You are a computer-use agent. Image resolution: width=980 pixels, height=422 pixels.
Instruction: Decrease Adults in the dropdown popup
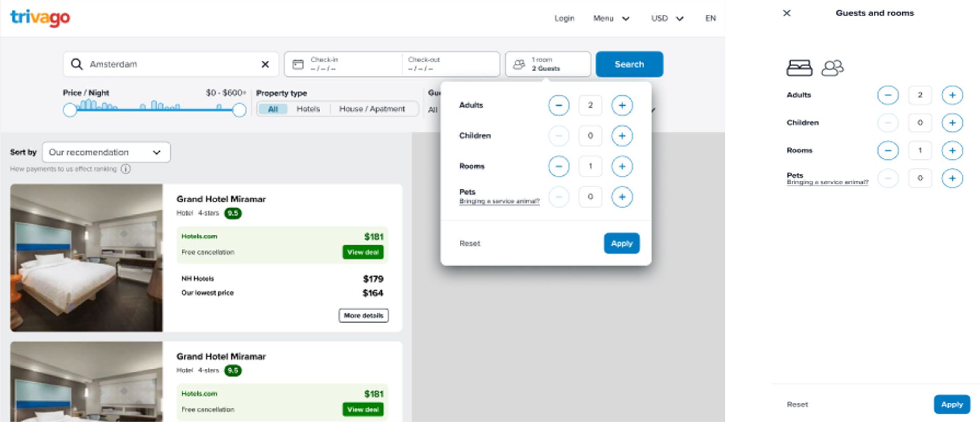point(559,105)
